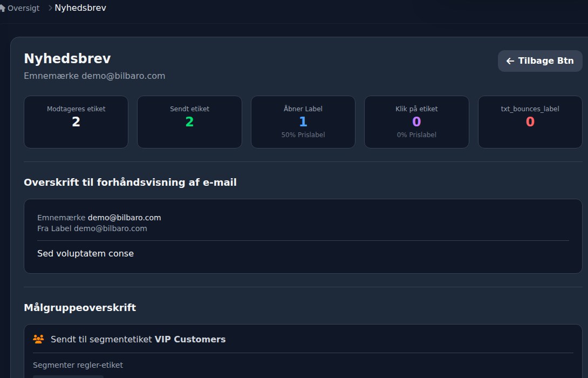Select the 50% Prislabel text

303,135
